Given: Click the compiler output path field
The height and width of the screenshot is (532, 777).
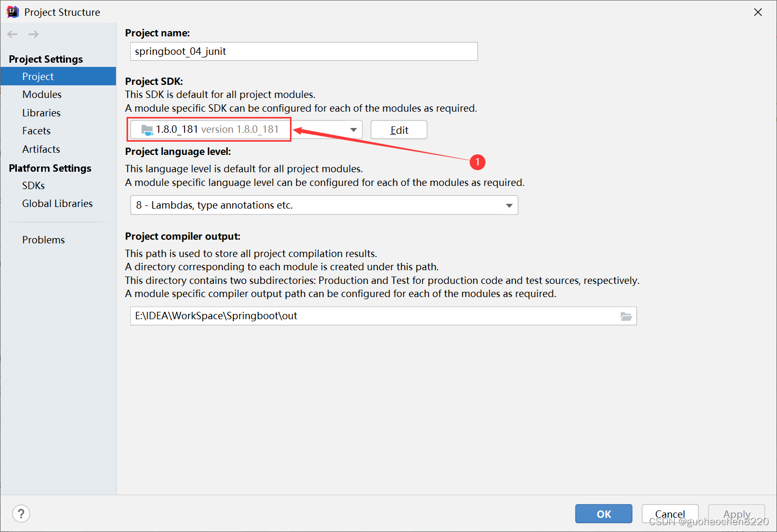Looking at the screenshot, I should pyautogui.click(x=383, y=316).
